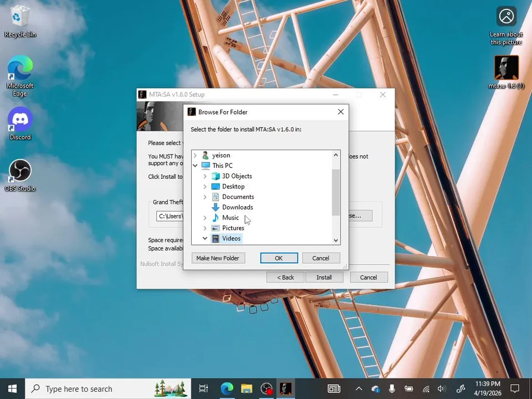Select the mtasa-1.6 (1) installer desktop icon
Screen dimensions: 532x399
coord(506,73)
